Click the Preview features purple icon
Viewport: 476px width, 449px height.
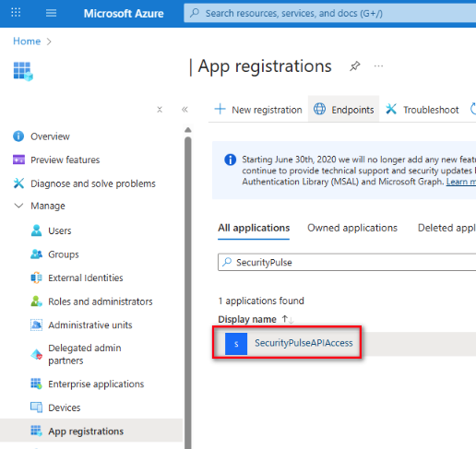point(18,160)
